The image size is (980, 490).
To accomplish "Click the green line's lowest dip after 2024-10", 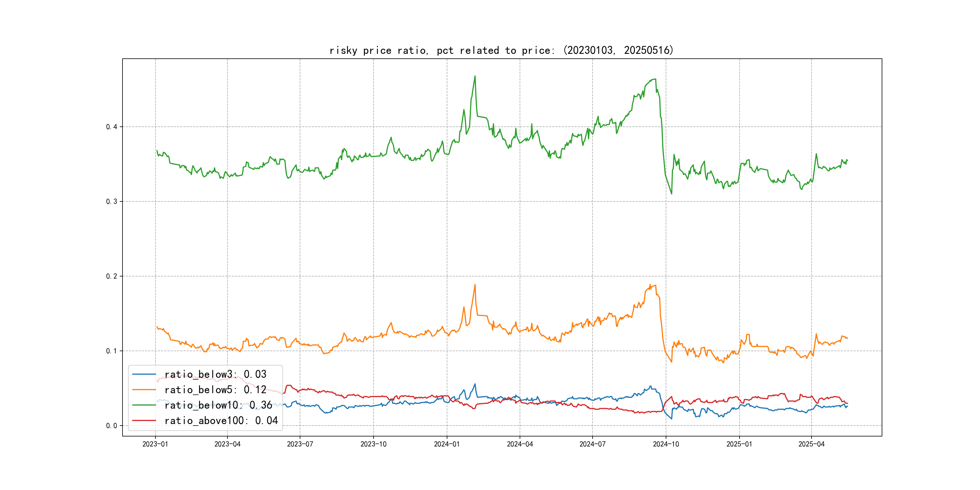I will tap(671, 194).
